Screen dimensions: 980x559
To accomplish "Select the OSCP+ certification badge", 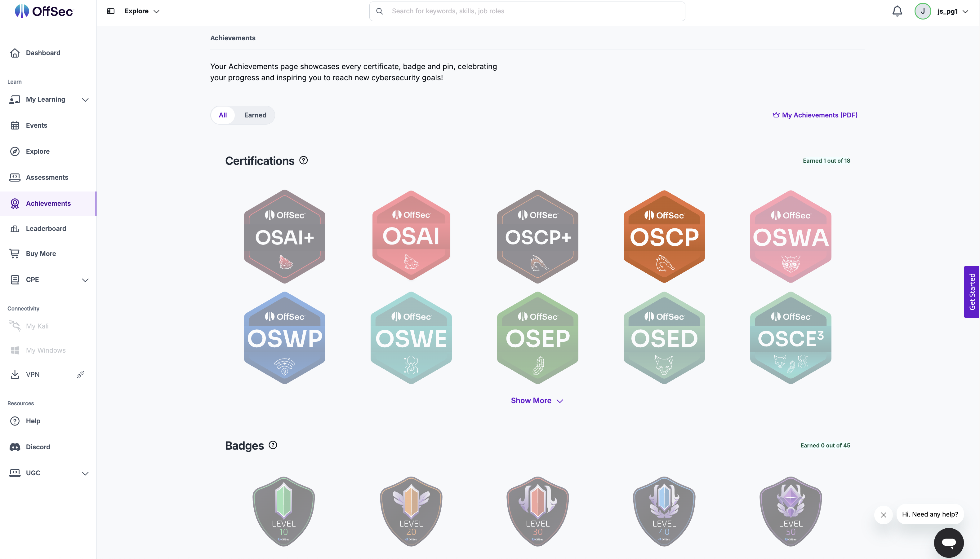I will (537, 236).
